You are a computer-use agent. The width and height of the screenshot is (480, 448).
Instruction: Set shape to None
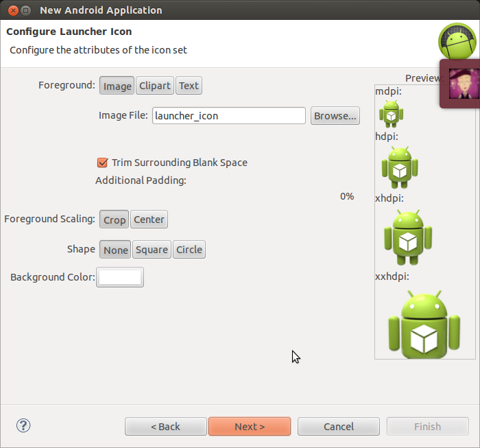click(115, 250)
